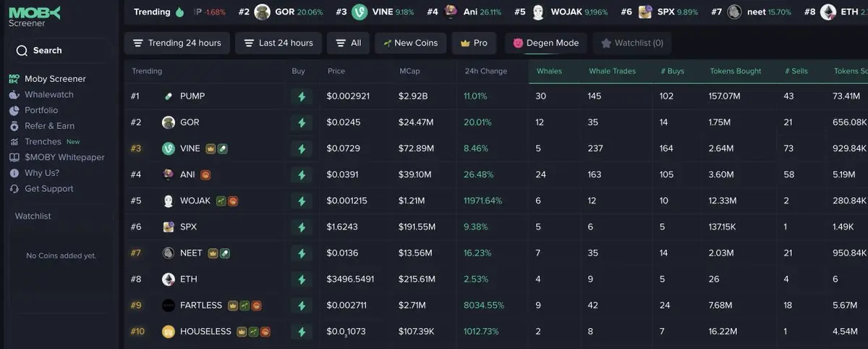Click #5 WOJAK in trending ticker

coord(561,12)
